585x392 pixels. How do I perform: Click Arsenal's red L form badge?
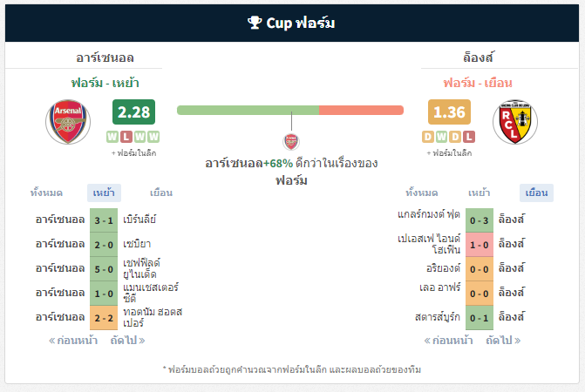[126, 137]
